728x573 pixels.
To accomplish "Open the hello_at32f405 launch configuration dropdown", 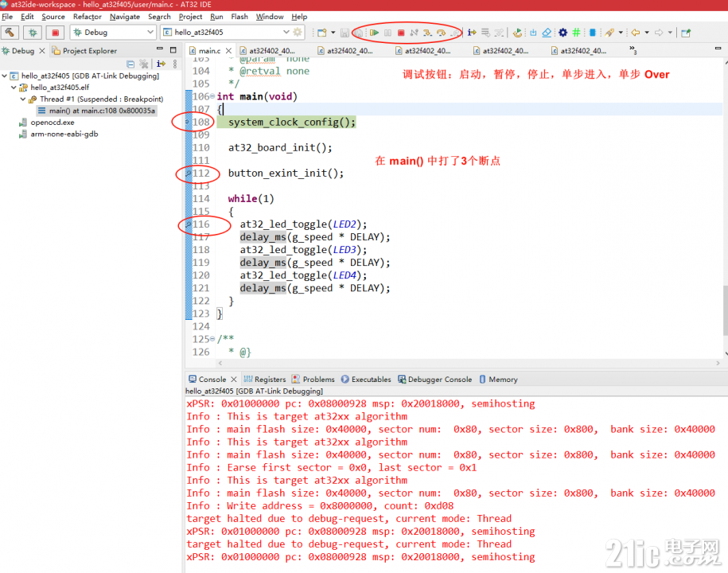I will click(x=286, y=32).
